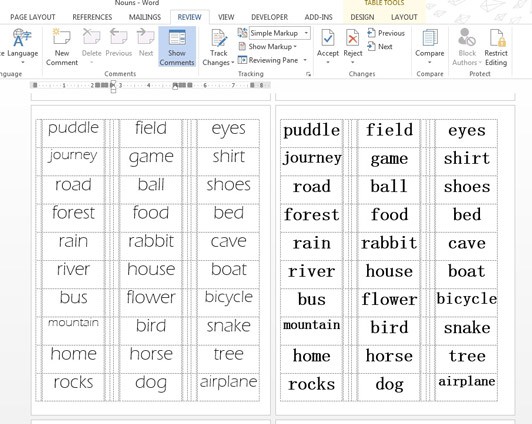The image size is (532, 424).
Task: Open the Track Changes dropdown arrow
Action: (233, 63)
